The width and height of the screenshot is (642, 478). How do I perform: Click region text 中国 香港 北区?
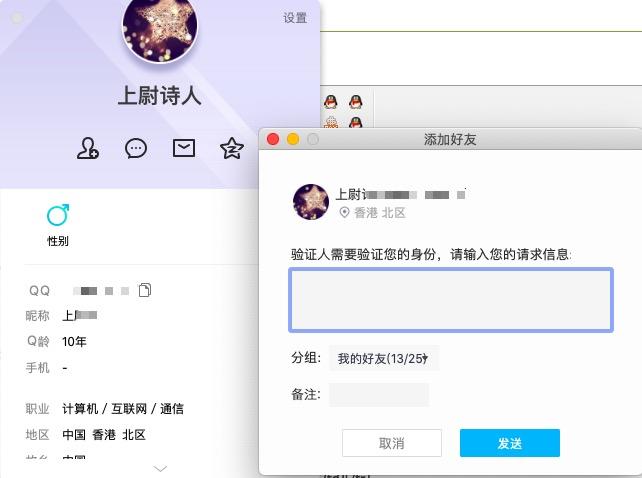click(x=104, y=435)
